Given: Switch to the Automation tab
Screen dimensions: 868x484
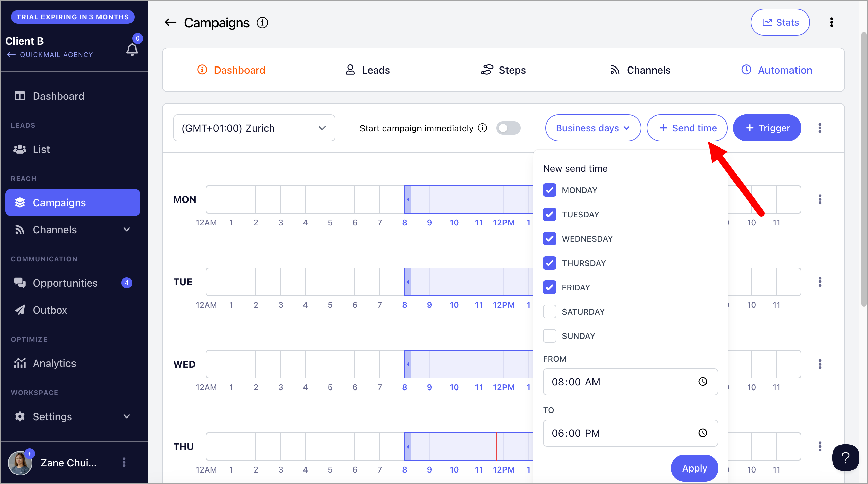Looking at the screenshot, I should pyautogui.click(x=776, y=70).
